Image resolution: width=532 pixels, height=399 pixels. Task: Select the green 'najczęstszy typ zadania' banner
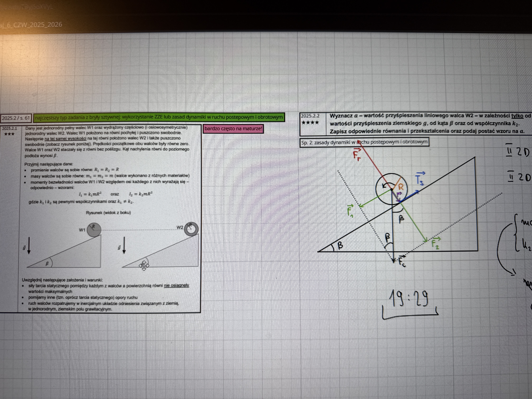point(159,117)
